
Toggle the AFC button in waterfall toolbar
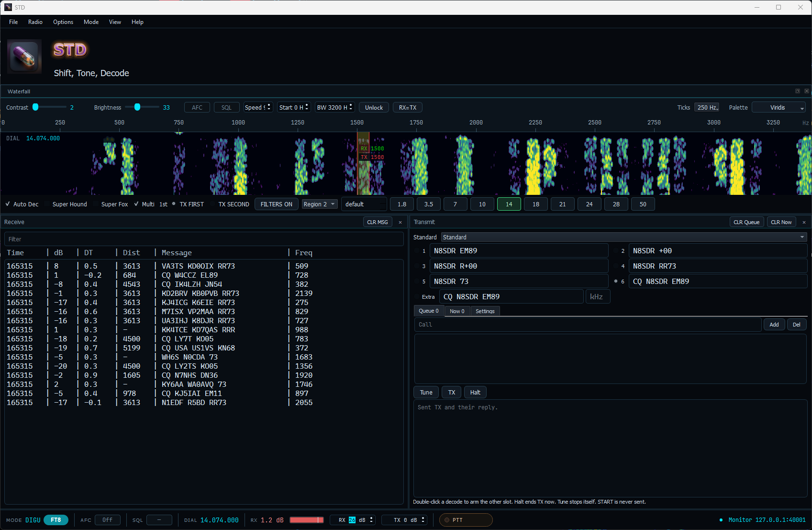197,108
